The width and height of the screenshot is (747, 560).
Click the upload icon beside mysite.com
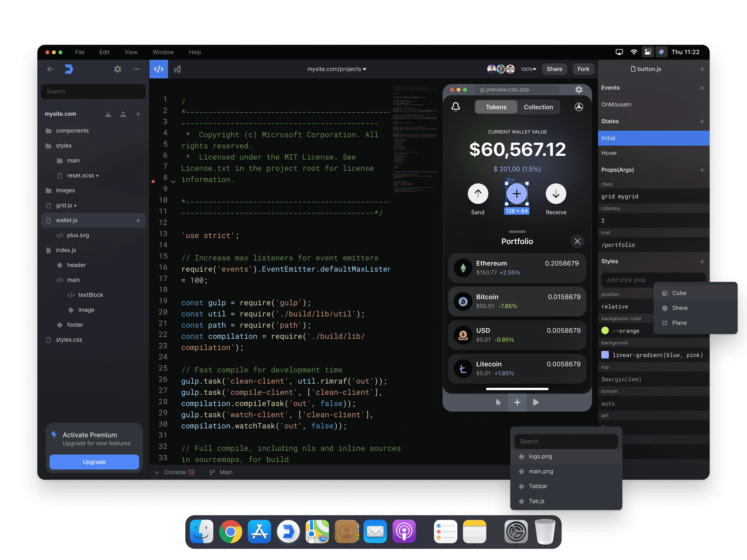[x=123, y=114]
